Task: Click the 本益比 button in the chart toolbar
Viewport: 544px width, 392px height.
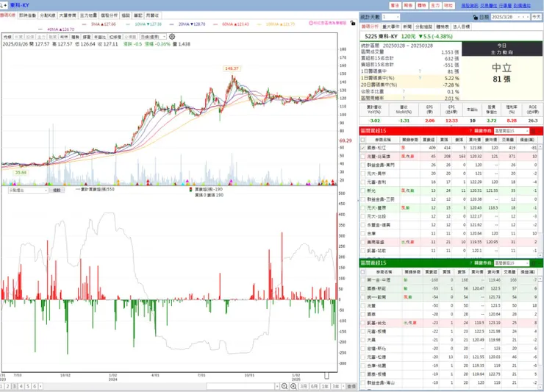Action: click(100, 37)
